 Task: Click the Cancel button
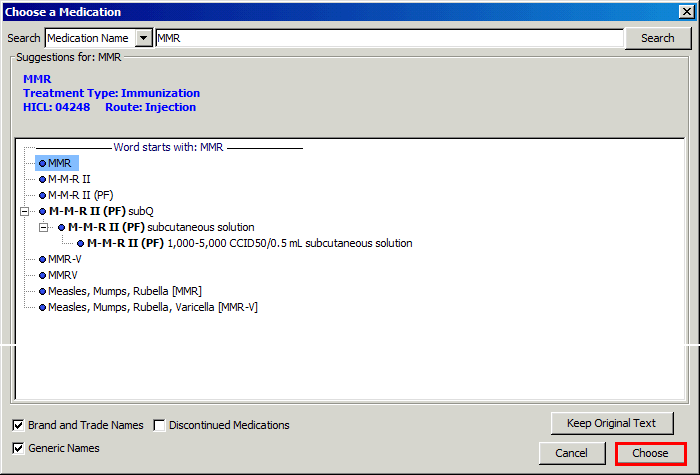click(x=571, y=453)
